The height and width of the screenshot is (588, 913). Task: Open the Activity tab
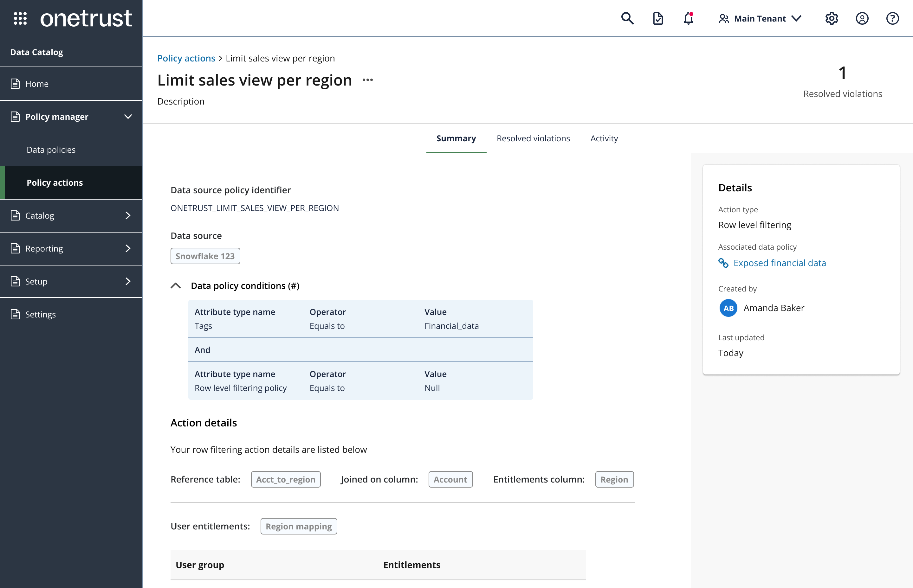point(604,138)
